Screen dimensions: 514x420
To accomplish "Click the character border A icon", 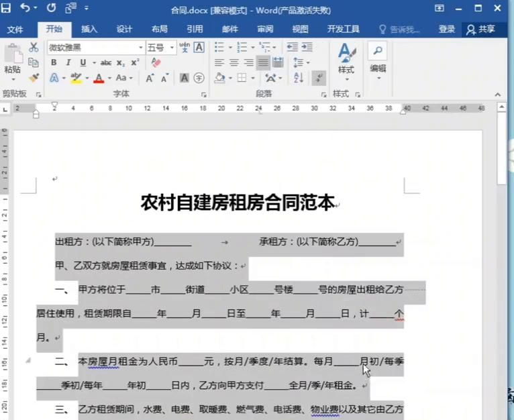I will tap(199, 47).
